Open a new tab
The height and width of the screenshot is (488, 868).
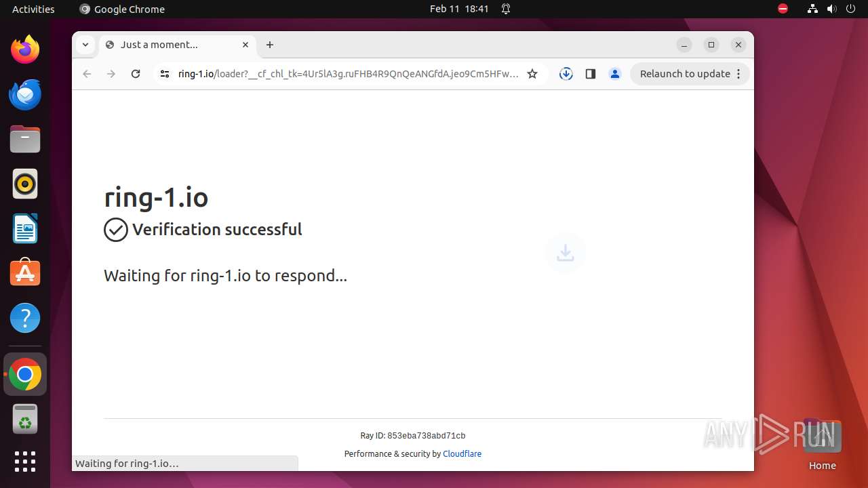coord(270,45)
